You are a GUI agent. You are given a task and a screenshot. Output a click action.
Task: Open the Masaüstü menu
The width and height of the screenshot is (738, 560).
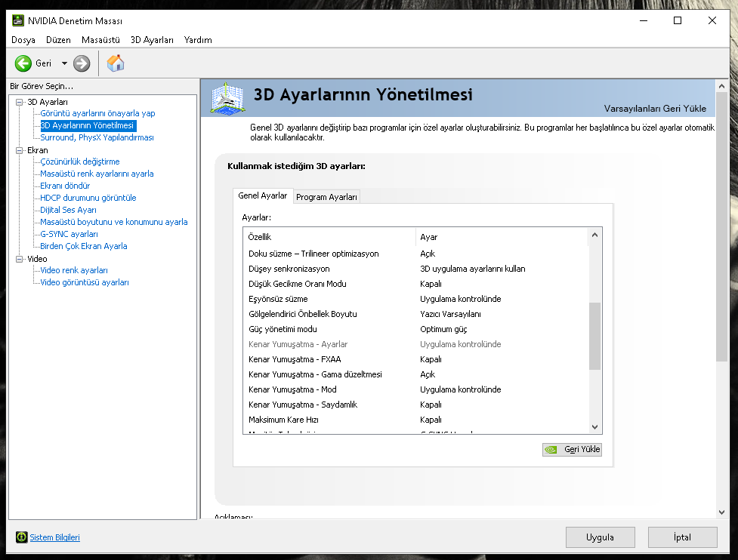100,40
